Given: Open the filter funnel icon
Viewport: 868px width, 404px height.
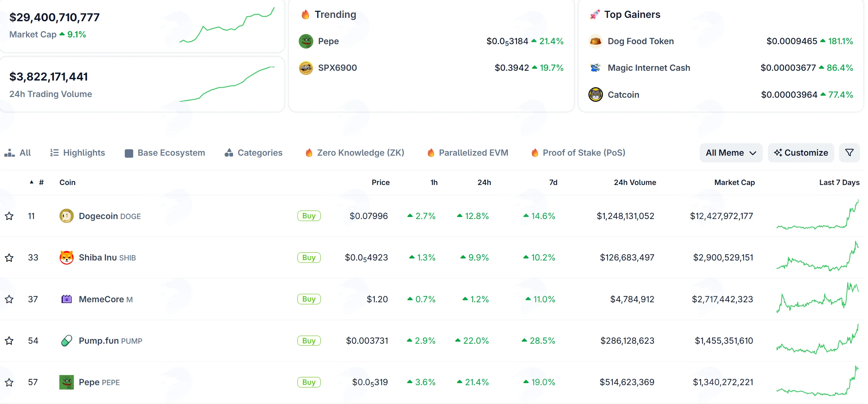Looking at the screenshot, I should click(x=849, y=153).
